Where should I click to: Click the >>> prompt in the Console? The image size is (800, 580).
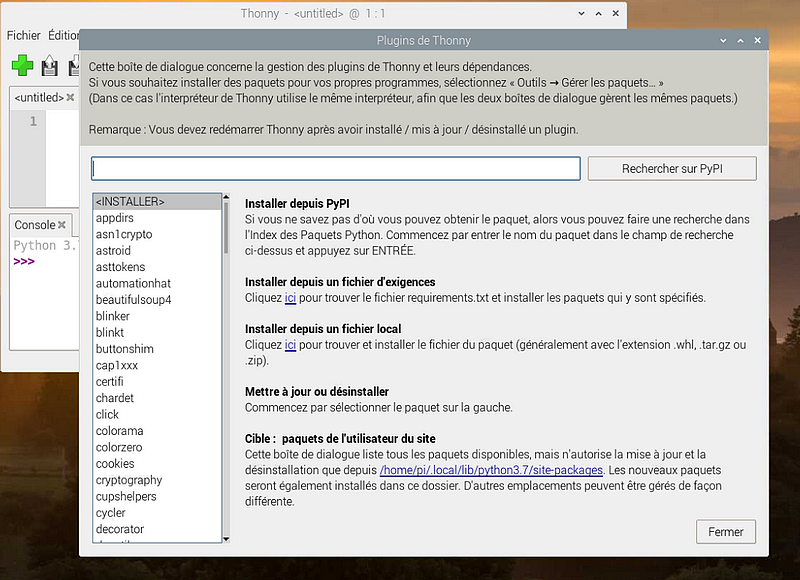(x=24, y=261)
